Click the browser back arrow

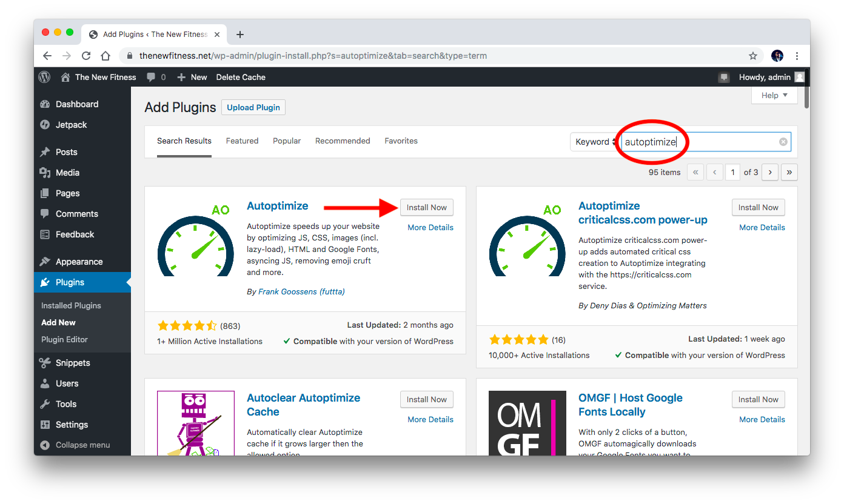tap(47, 56)
